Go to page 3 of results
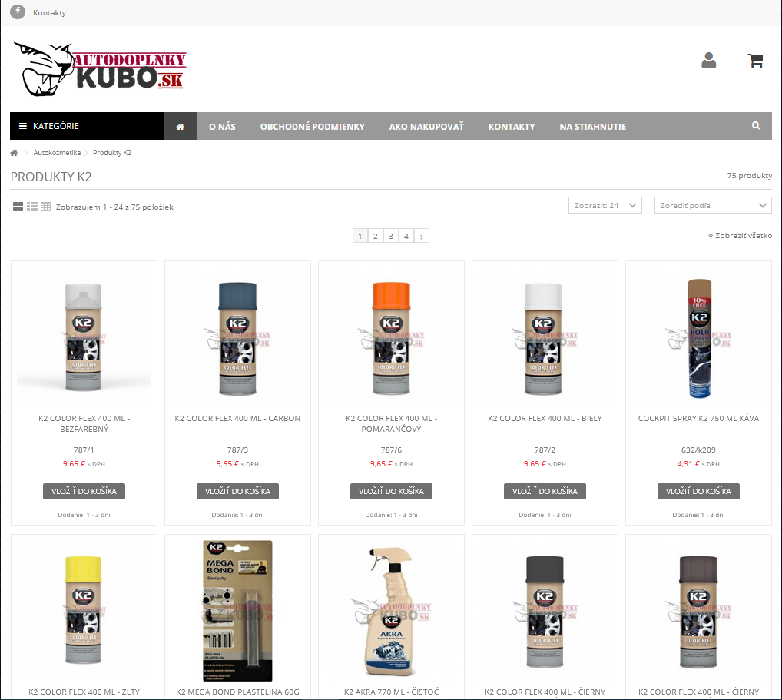Viewport: 782px width, 700px height. coord(391,236)
